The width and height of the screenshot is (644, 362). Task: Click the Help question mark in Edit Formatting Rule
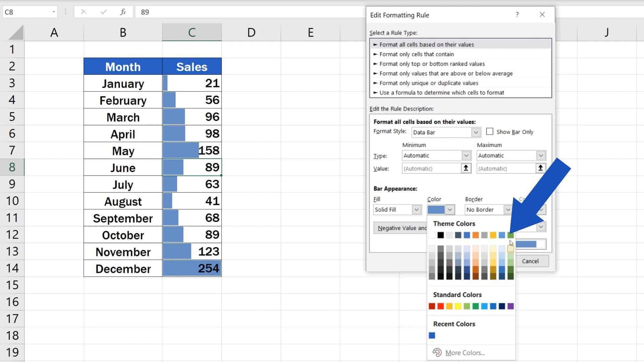click(x=517, y=15)
